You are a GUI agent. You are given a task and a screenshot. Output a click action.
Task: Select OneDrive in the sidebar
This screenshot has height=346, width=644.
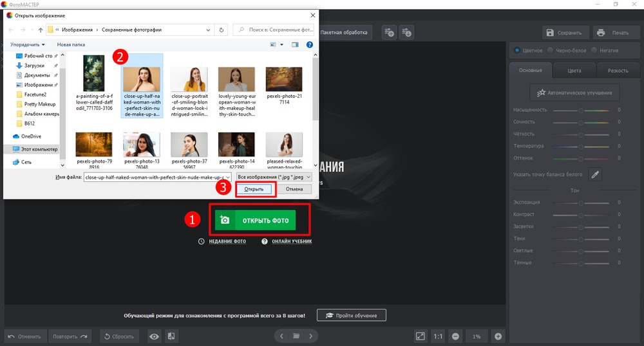tap(28, 136)
